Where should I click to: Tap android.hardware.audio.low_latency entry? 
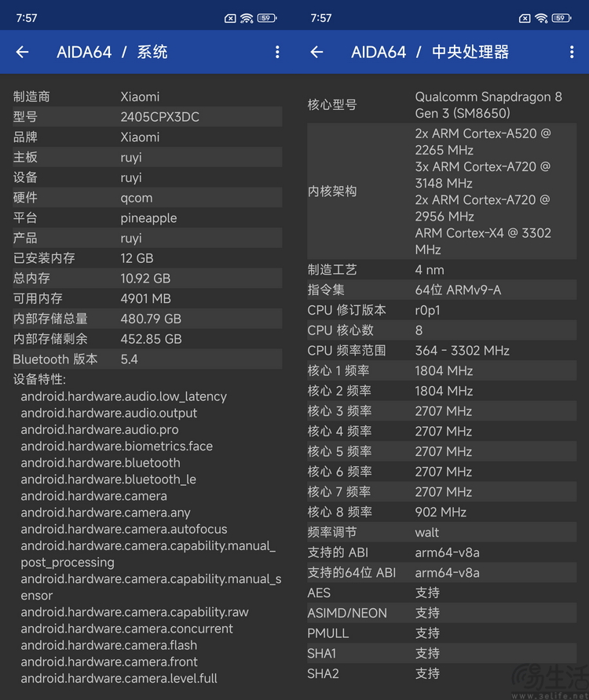pyautogui.click(x=124, y=396)
